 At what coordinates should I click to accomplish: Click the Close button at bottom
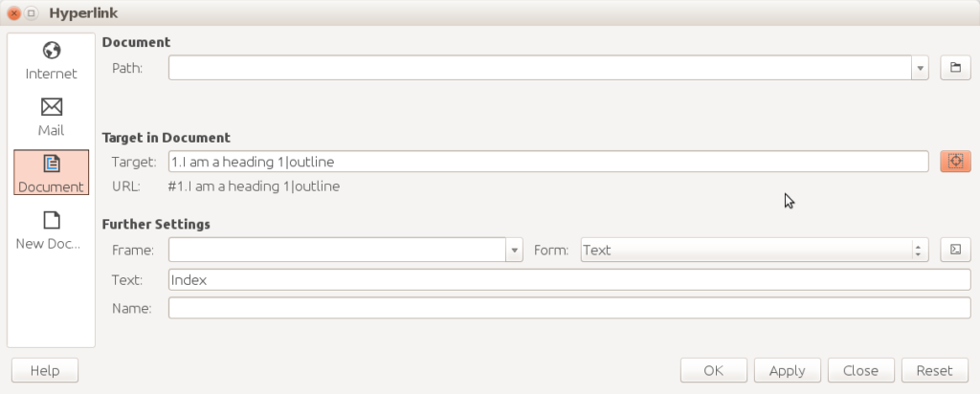(861, 371)
